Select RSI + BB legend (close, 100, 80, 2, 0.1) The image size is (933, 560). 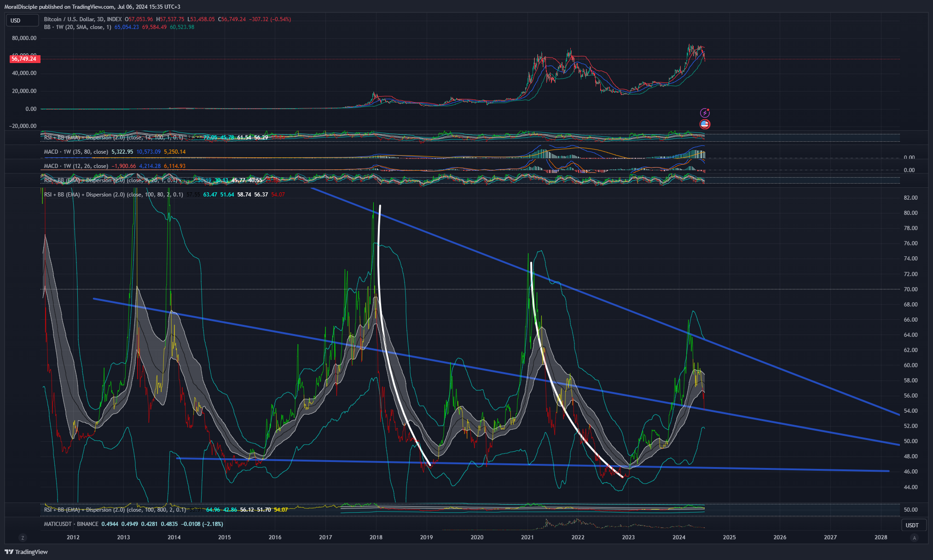point(113,195)
